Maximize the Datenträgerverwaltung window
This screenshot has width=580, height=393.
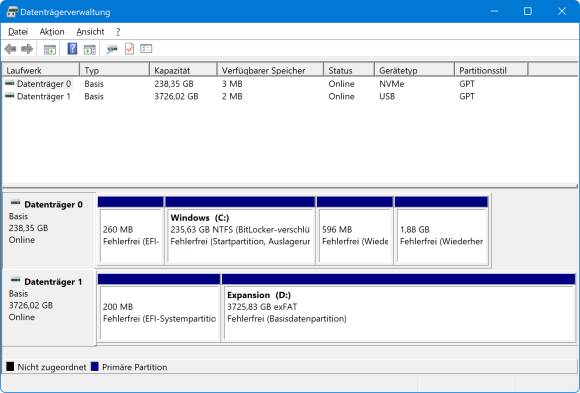click(x=528, y=11)
